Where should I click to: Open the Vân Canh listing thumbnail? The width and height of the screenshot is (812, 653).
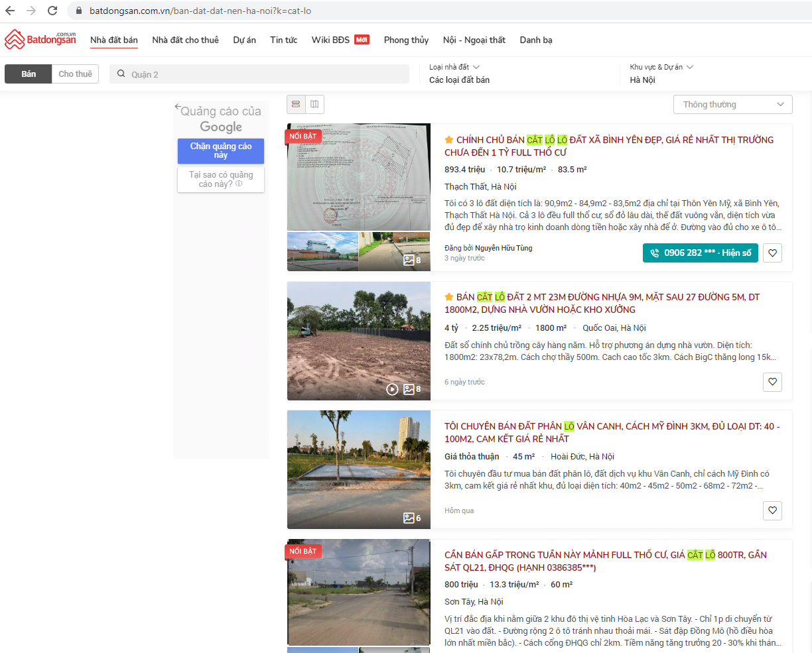coord(358,469)
